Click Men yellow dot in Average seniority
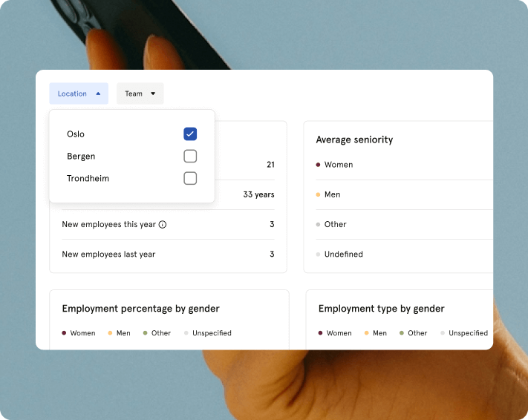The image size is (528, 420). pyautogui.click(x=318, y=194)
